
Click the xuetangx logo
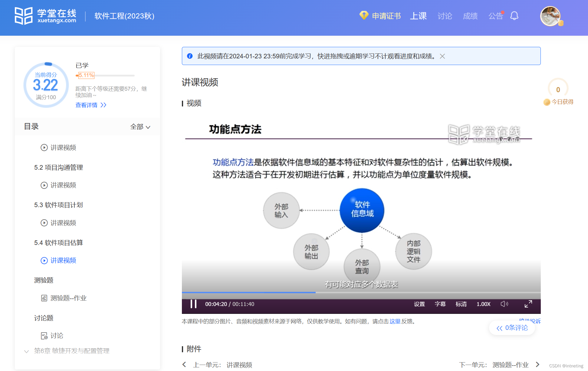tap(45, 16)
